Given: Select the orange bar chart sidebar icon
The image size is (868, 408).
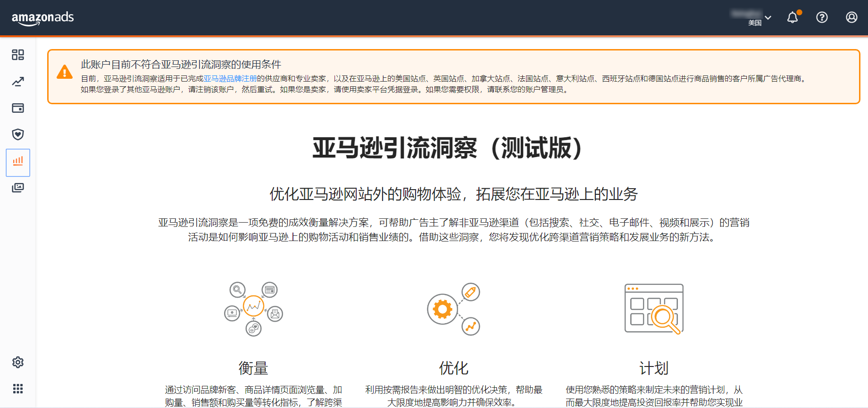Looking at the screenshot, I should pos(18,162).
